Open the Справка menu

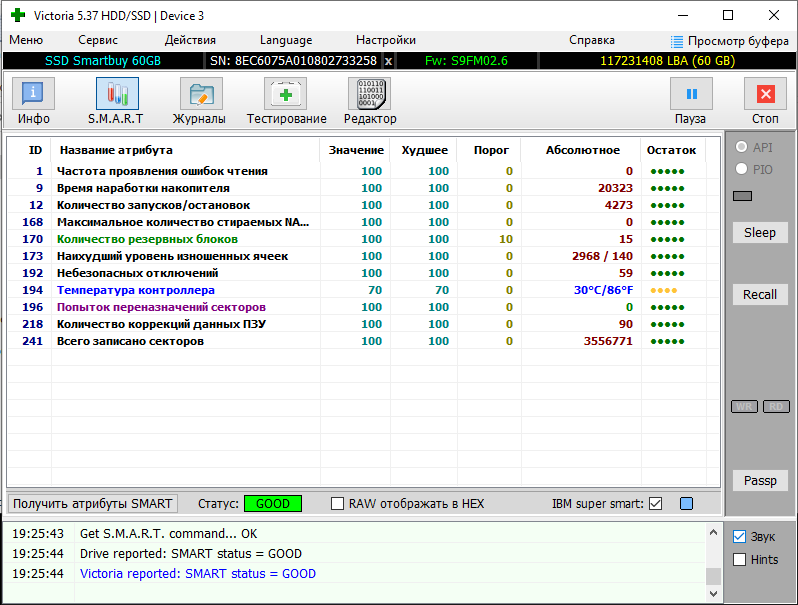(591, 40)
